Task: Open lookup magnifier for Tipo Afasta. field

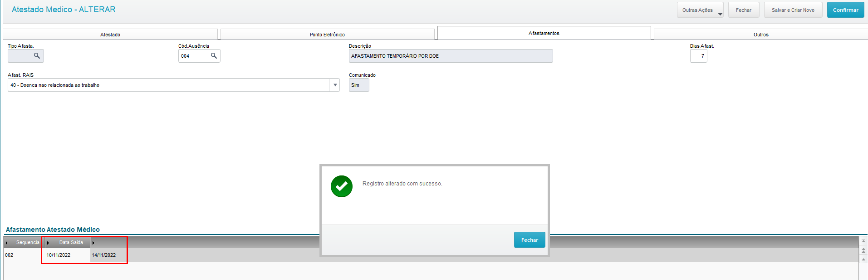Action: pyautogui.click(x=37, y=56)
